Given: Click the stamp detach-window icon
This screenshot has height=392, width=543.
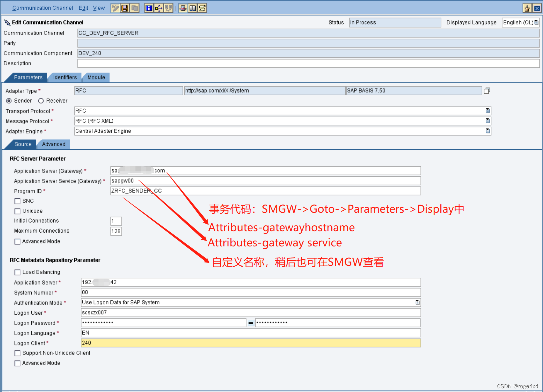Looking at the screenshot, I should [x=527, y=8].
